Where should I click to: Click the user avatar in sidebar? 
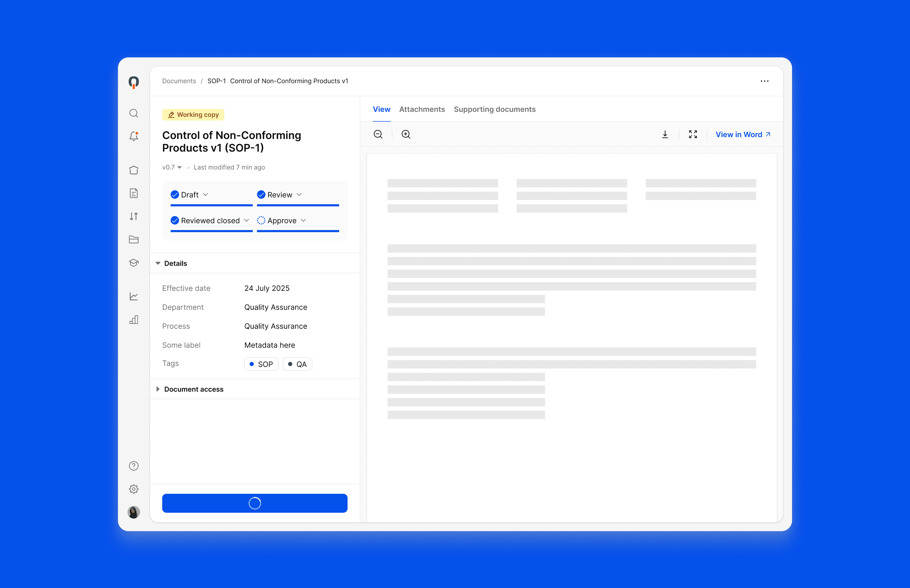[x=134, y=512]
